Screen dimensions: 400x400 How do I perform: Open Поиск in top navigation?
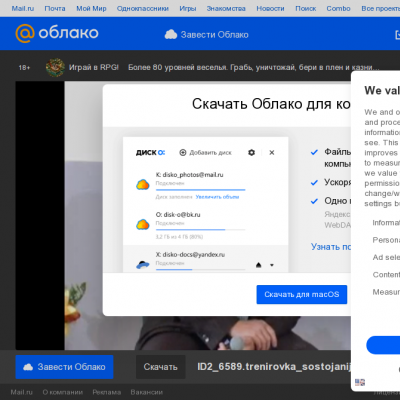point(306,8)
